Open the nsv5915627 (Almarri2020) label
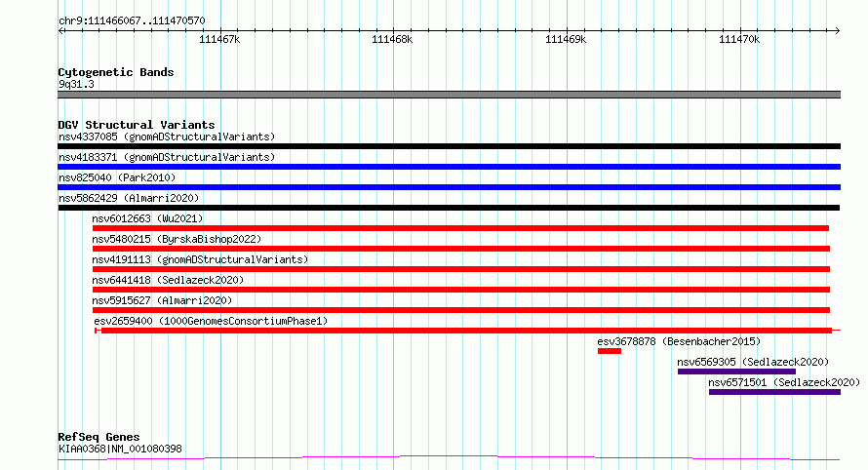 162,300
